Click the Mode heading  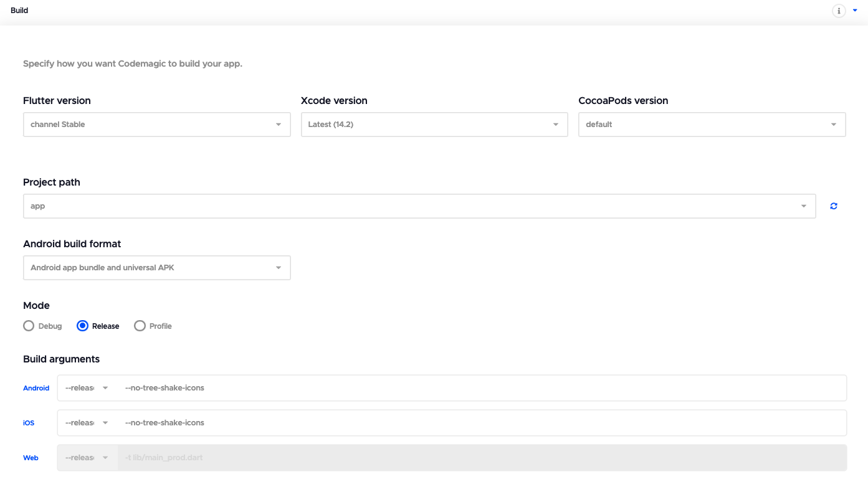coord(36,306)
